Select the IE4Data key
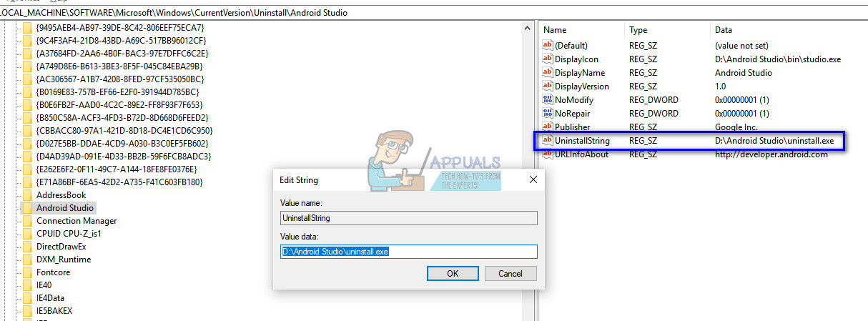 50,298
